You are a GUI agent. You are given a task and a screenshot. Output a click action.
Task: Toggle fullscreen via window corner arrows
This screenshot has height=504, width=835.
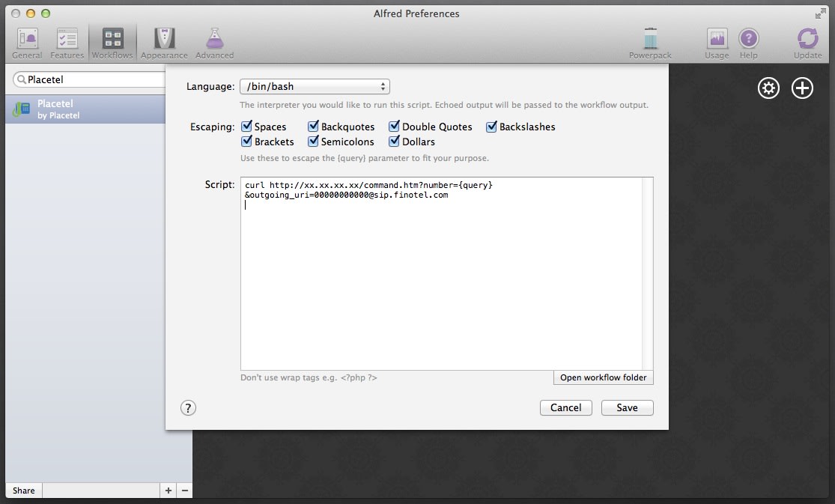(820, 13)
